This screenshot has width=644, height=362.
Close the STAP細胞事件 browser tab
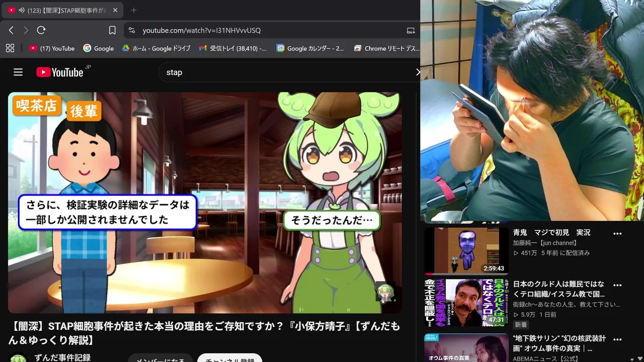tap(115, 10)
